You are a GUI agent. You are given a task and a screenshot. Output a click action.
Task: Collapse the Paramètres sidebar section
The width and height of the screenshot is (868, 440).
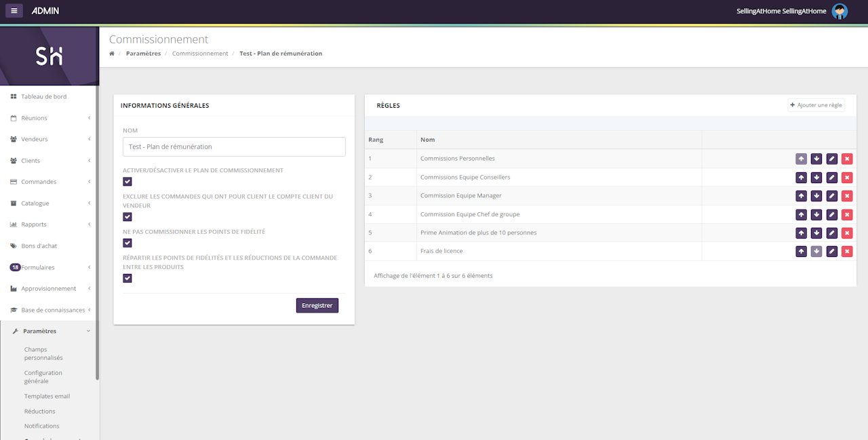coord(50,331)
